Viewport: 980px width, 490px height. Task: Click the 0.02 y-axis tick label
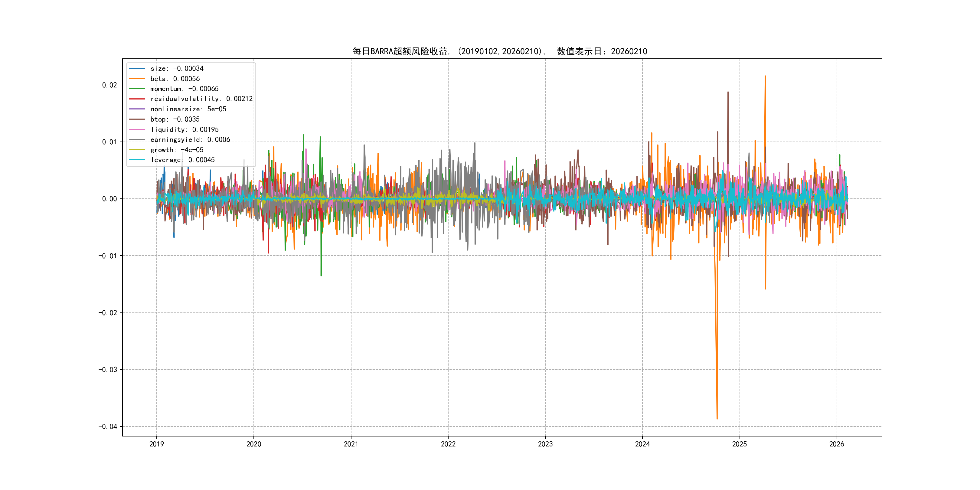pos(109,85)
